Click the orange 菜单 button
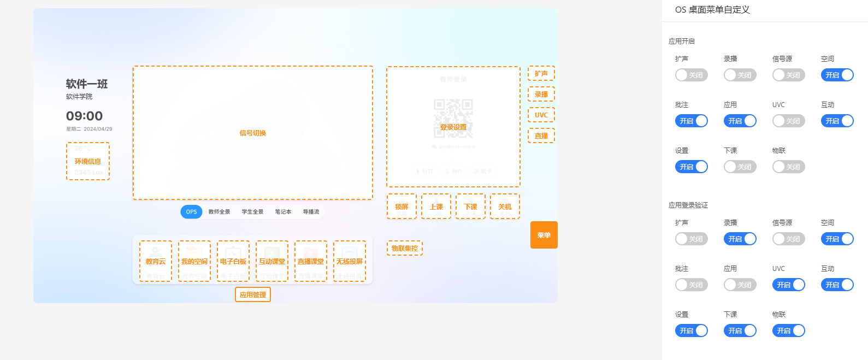The height and width of the screenshot is (360, 868). (544, 235)
